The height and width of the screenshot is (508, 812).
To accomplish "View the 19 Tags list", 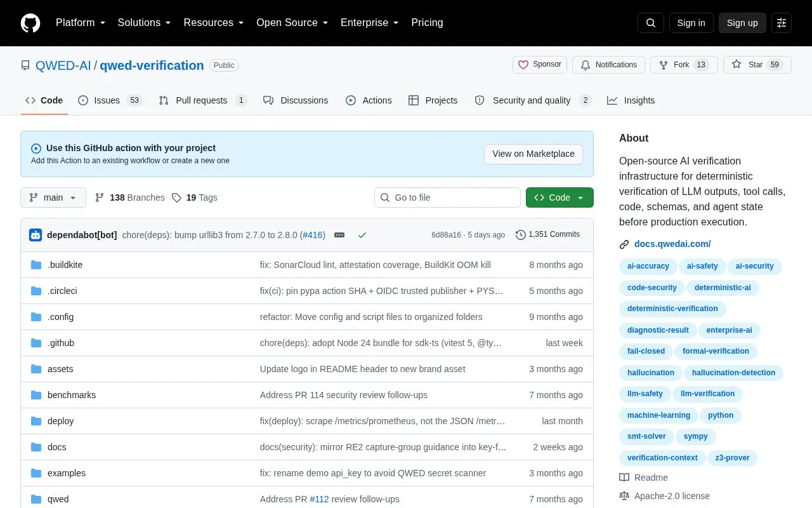I will [195, 197].
